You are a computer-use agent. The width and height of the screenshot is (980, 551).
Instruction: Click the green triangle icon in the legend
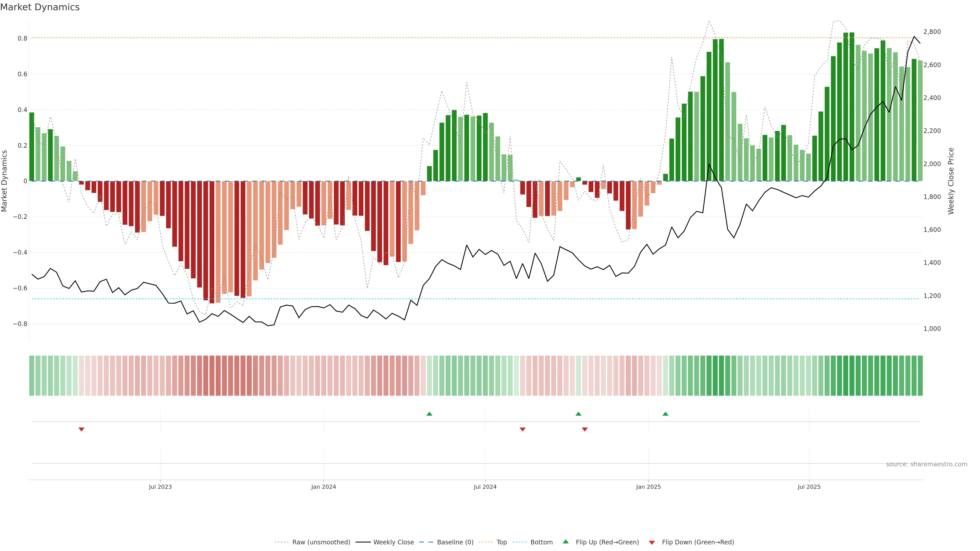[x=566, y=542]
